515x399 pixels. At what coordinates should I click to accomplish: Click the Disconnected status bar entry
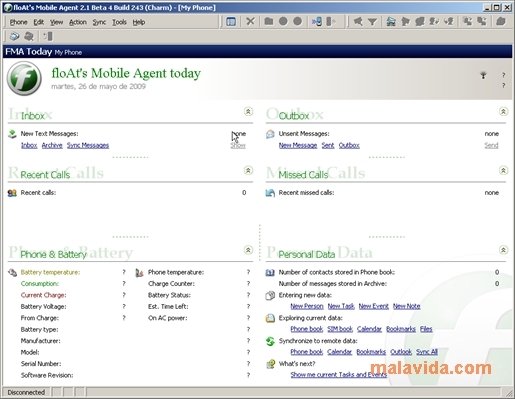coord(26,392)
